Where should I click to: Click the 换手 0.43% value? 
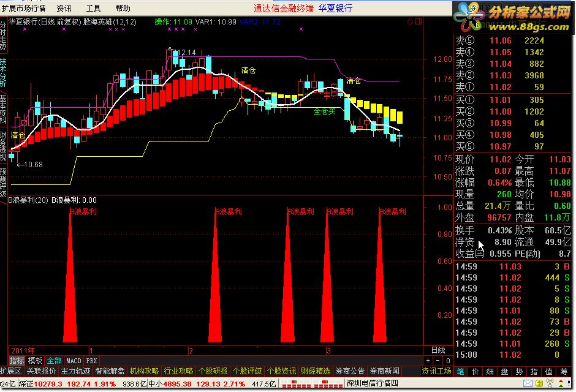[499, 230]
